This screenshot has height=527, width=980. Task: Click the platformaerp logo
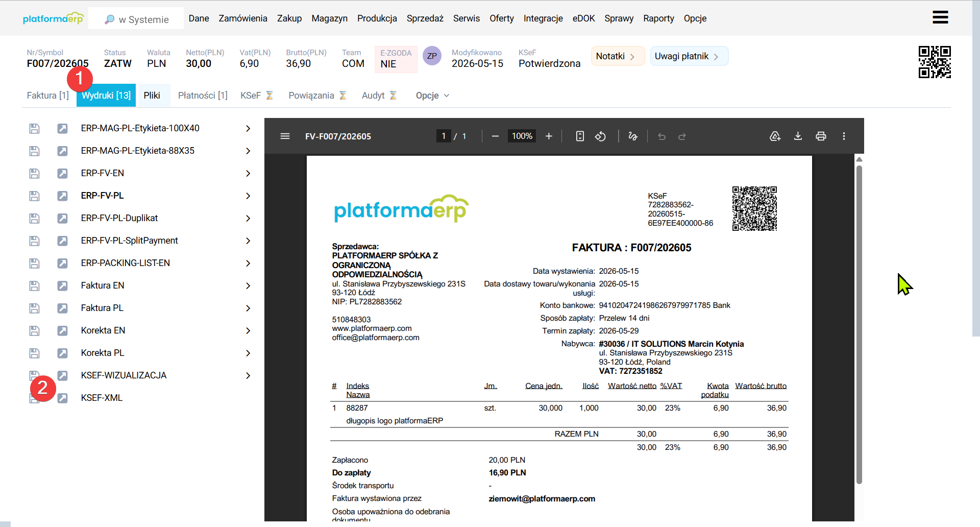[x=53, y=18]
